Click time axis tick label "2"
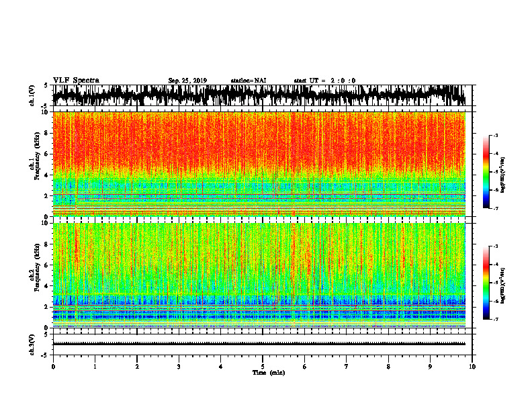532x411 pixels. point(137,367)
